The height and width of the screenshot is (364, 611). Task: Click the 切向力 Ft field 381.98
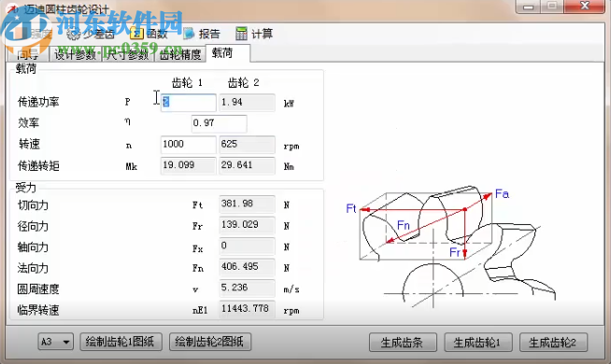(x=247, y=204)
